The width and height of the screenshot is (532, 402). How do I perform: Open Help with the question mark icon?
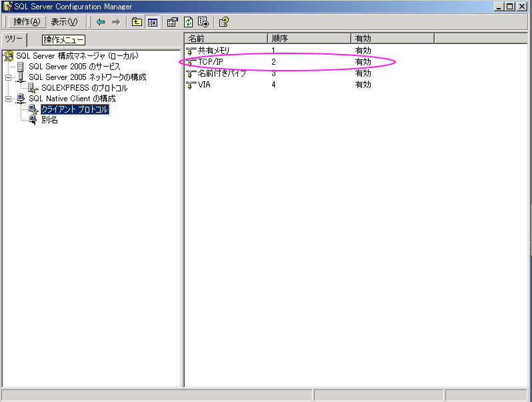pyautogui.click(x=224, y=22)
